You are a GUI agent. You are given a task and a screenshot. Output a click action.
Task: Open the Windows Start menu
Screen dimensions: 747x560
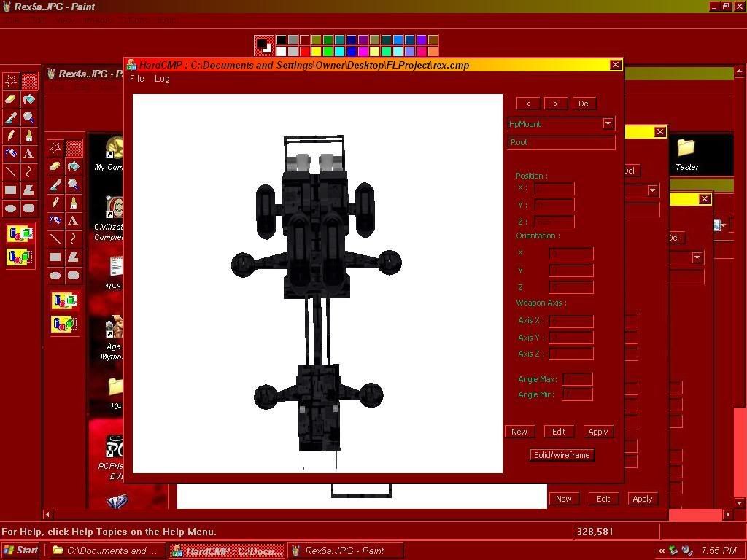(x=21, y=551)
